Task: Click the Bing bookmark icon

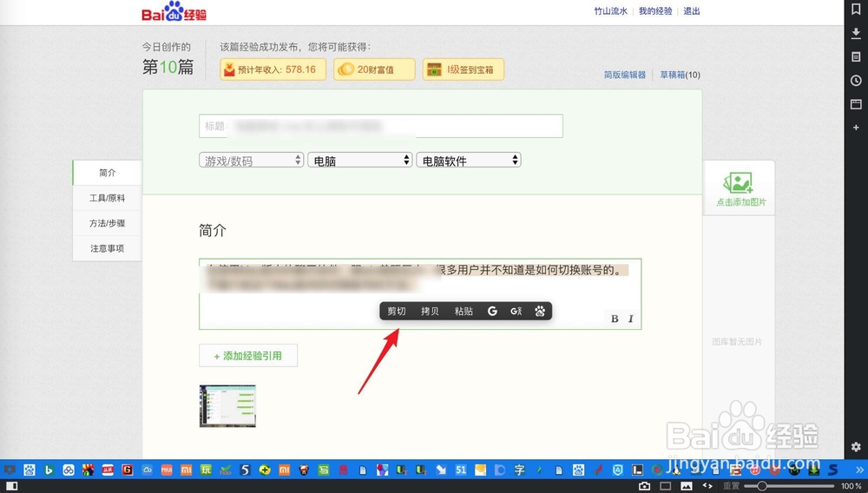Action: point(49,470)
